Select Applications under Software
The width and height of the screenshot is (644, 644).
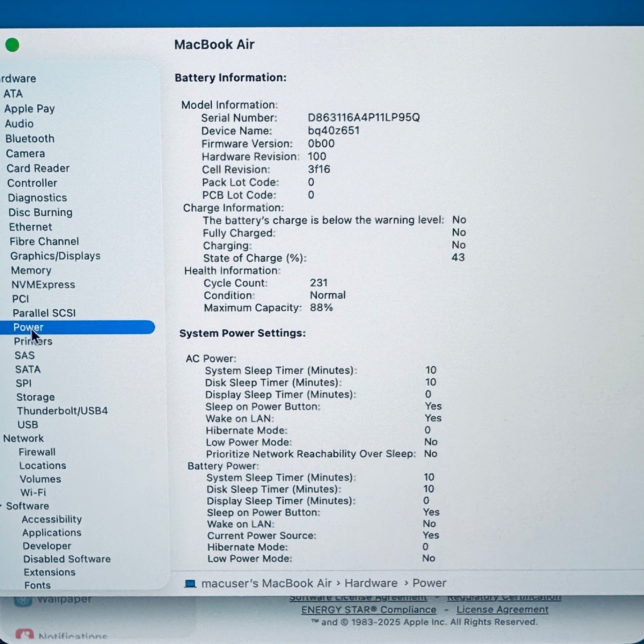coord(51,533)
